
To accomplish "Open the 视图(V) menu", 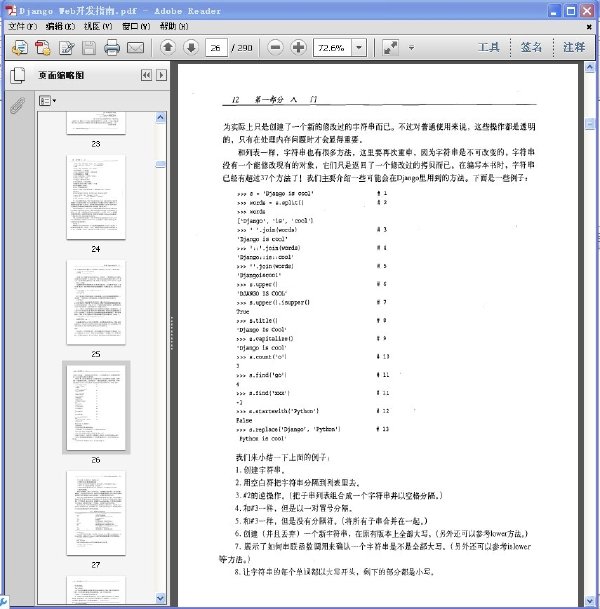I will point(98,26).
